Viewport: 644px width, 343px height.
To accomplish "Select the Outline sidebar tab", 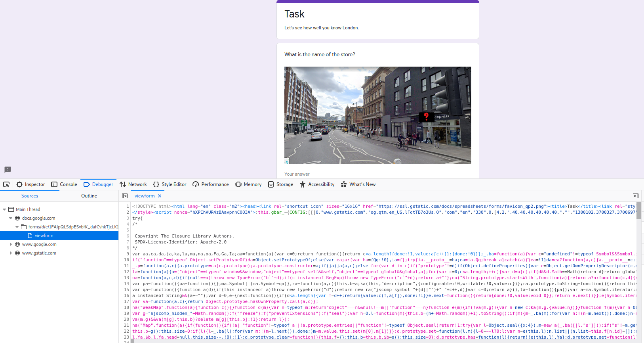I will click(x=89, y=196).
